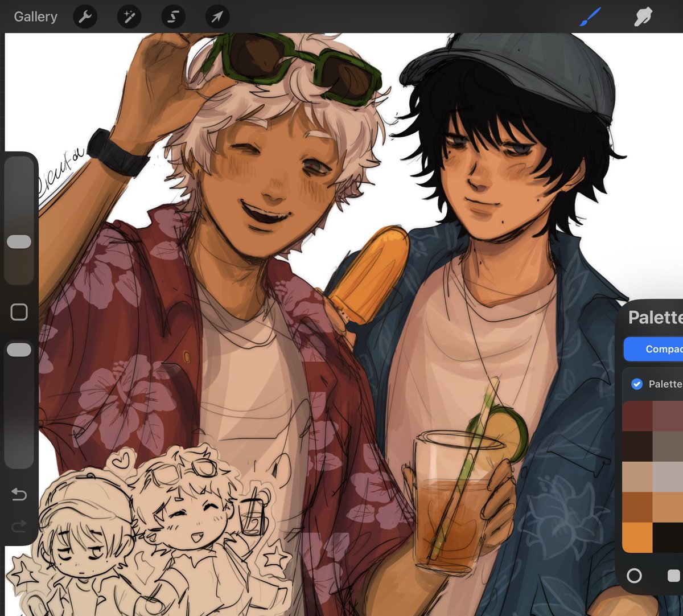
Task: Adjust the brush opacity slider on the sidebar
Action: pyautogui.click(x=19, y=349)
